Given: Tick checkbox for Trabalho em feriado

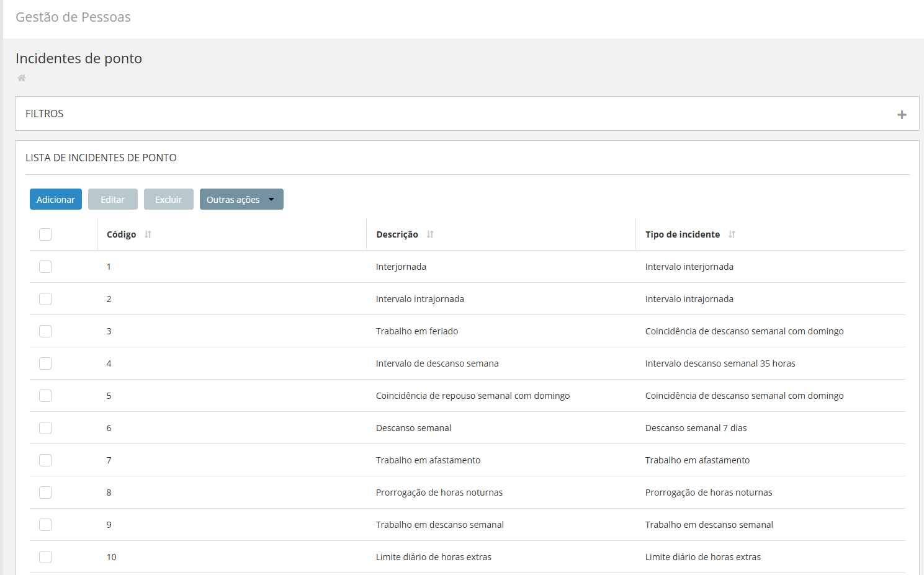Looking at the screenshot, I should click(45, 331).
